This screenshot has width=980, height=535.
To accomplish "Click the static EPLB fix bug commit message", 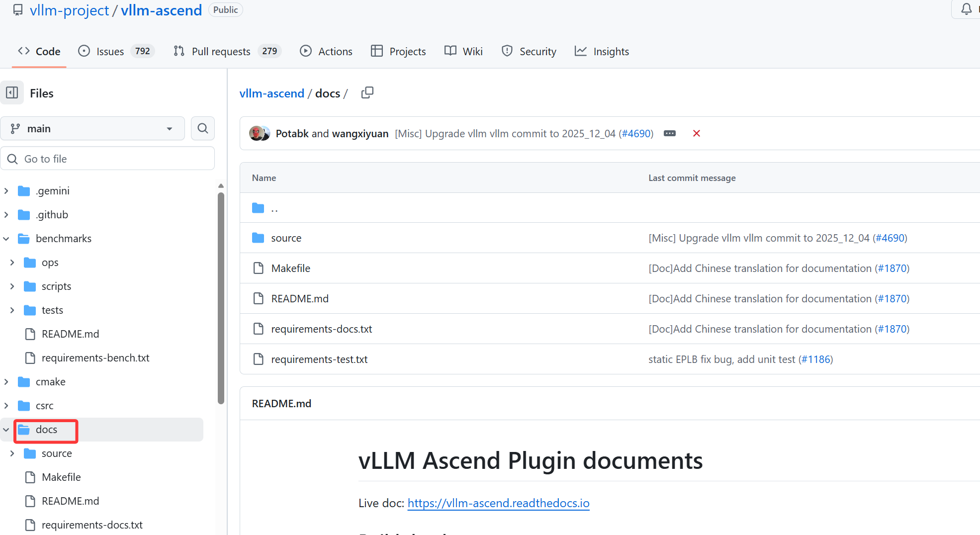I will [x=721, y=359].
